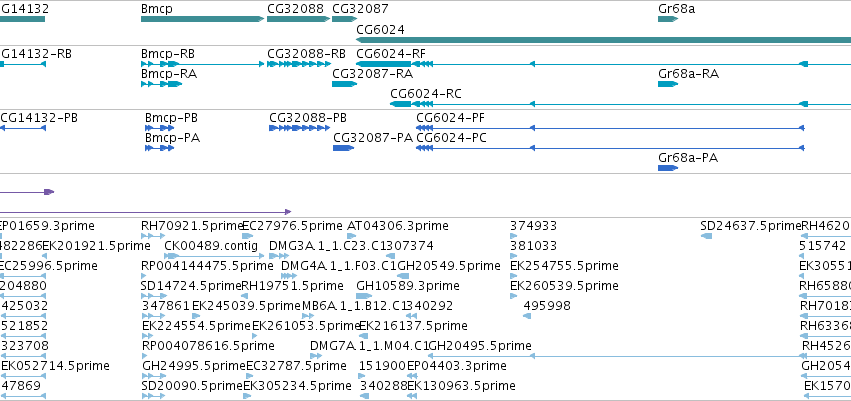The height and width of the screenshot is (401, 851).
Task: Open the 347861 EST entry
Action: pyautogui.click(x=166, y=306)
